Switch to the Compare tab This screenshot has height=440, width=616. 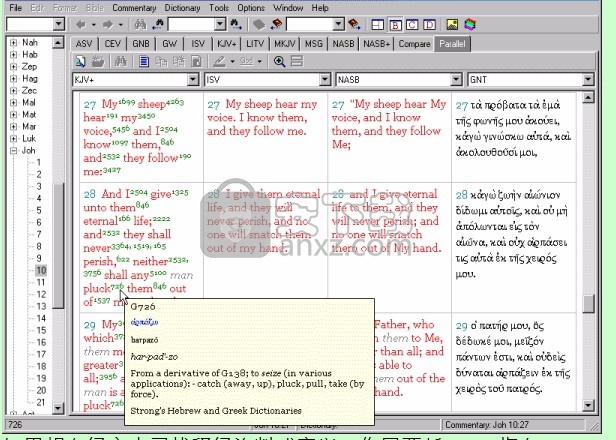[414, 44]
